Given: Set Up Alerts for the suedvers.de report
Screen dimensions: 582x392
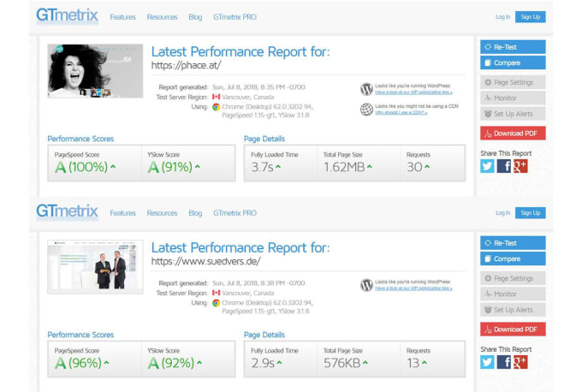Looking at the screenshot, I should [x=513, y=310].
